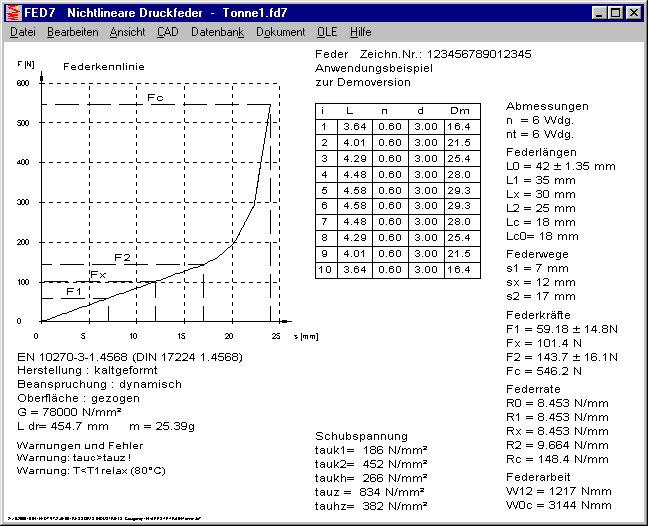Click the Fc label on the spring curve
648x526 pixels.
[x=155, y=97]
